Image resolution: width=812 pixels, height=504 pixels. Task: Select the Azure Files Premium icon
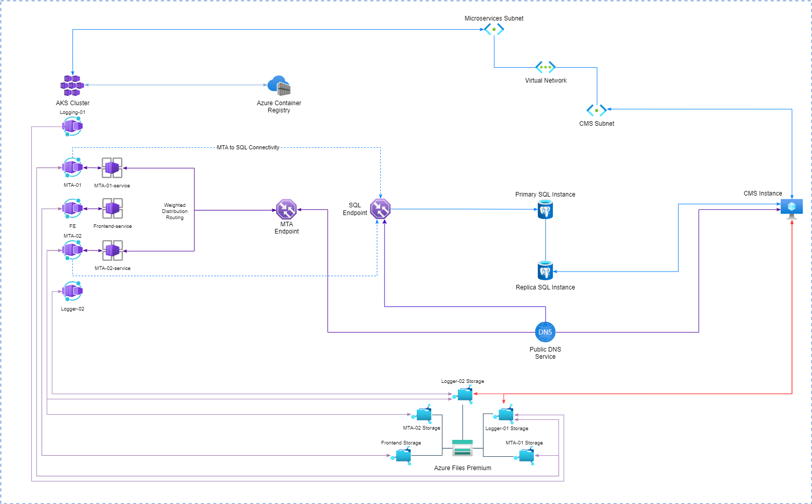(x=462, y=448)
